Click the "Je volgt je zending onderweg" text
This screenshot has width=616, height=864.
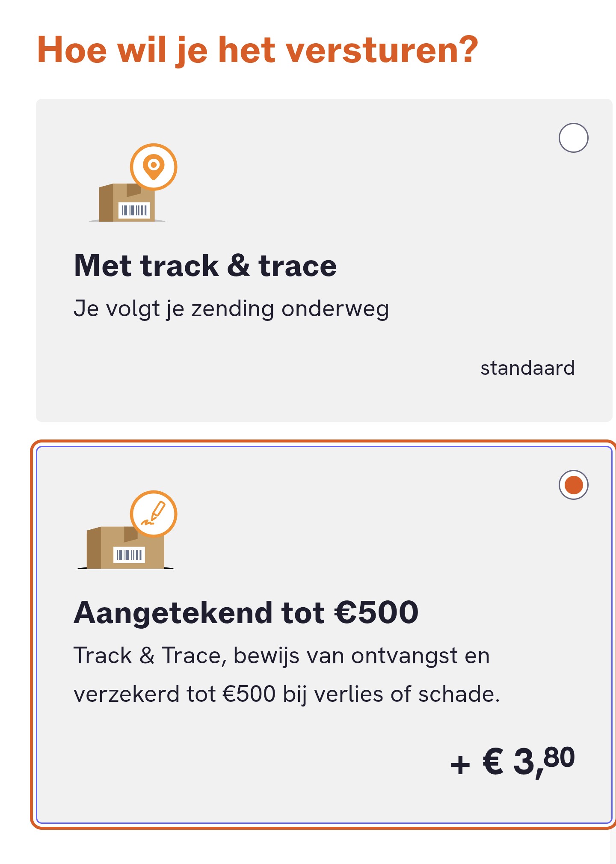(x=231, y=309)
